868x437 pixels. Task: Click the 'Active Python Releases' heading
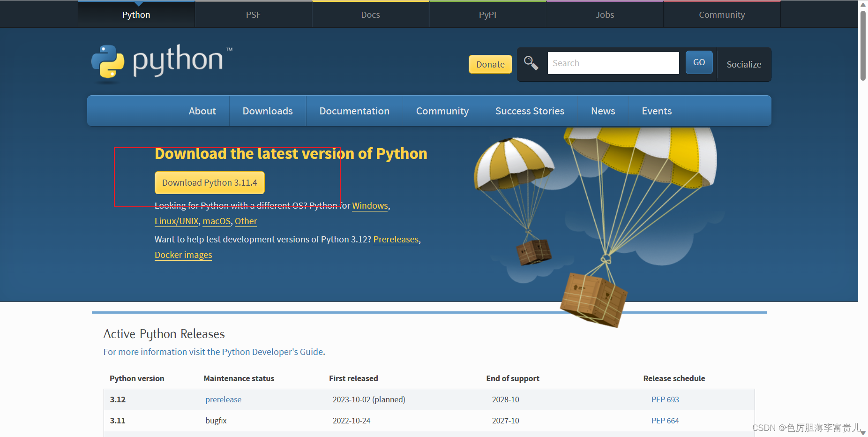click(x=164, y=334)
